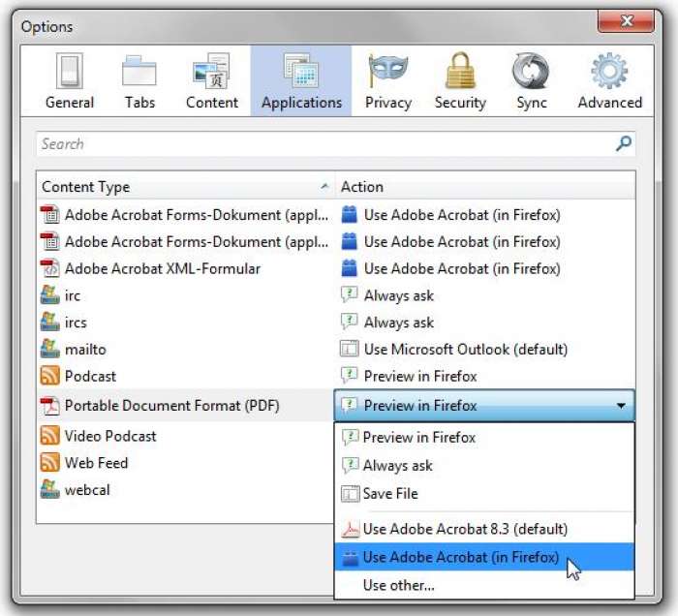The width and height of the screenshot is (678, 616).
Task: Select the Applications panel tab
Action: click(301, 81)
